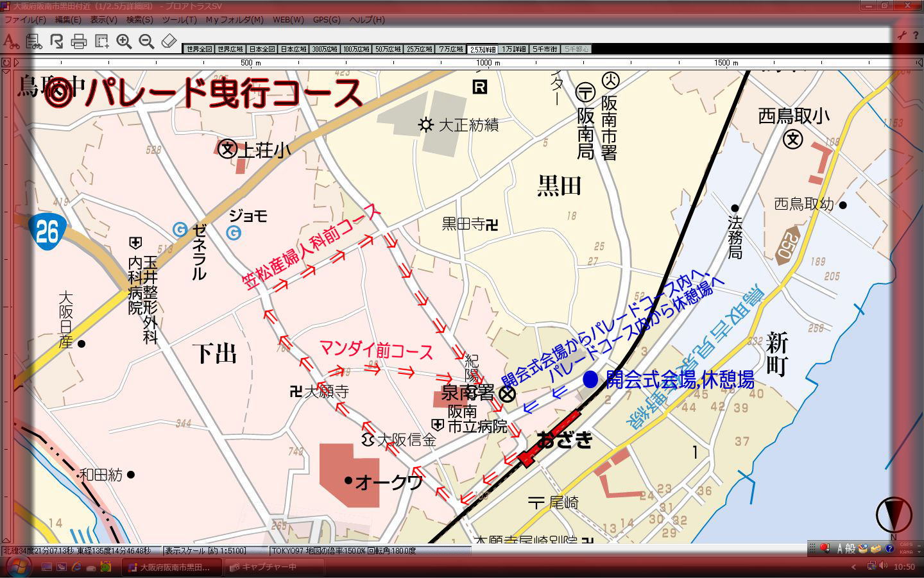Viewport: 924px width, 578px height.
Task: Click the list search binoculars icon
Action: point(33,42)
